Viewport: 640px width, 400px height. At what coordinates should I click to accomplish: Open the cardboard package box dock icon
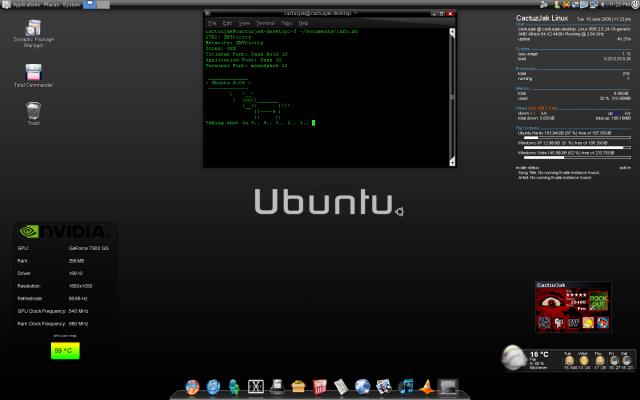tap(298, 386)
